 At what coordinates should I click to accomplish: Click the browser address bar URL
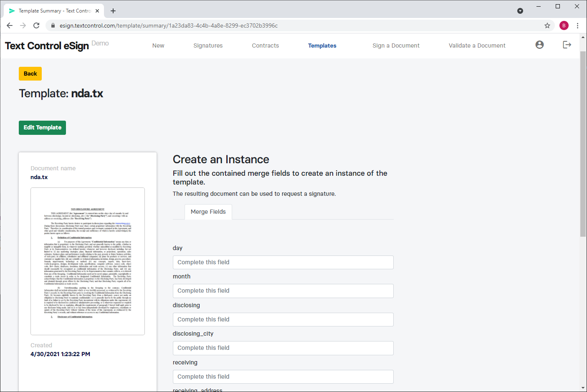pos(169,25)
